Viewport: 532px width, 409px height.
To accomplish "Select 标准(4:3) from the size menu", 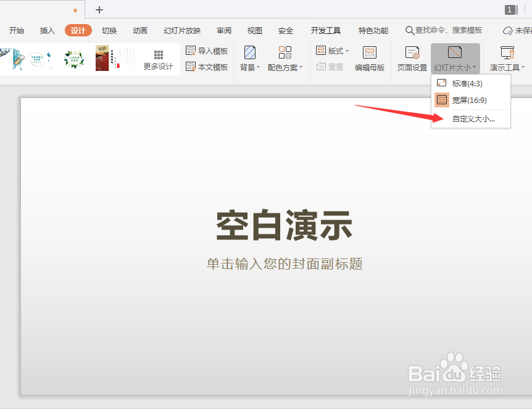I will coord(466,83).
